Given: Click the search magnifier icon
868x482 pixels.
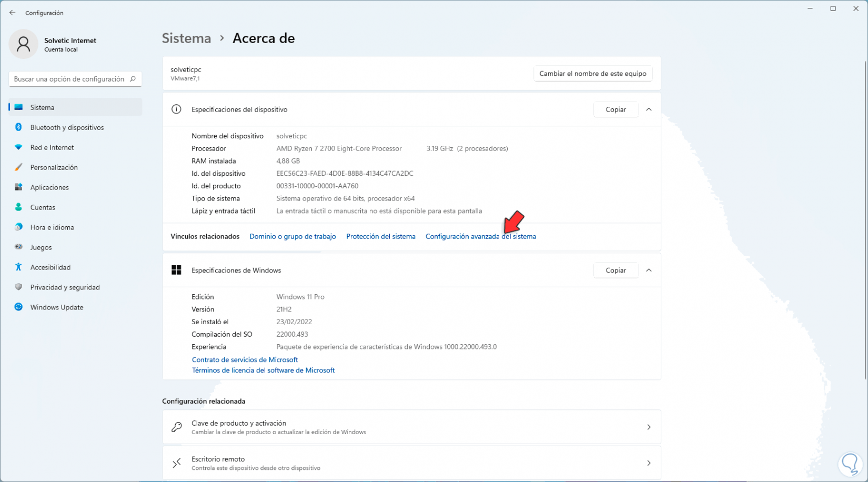Looking at the screenshot, I should (133, 79).
